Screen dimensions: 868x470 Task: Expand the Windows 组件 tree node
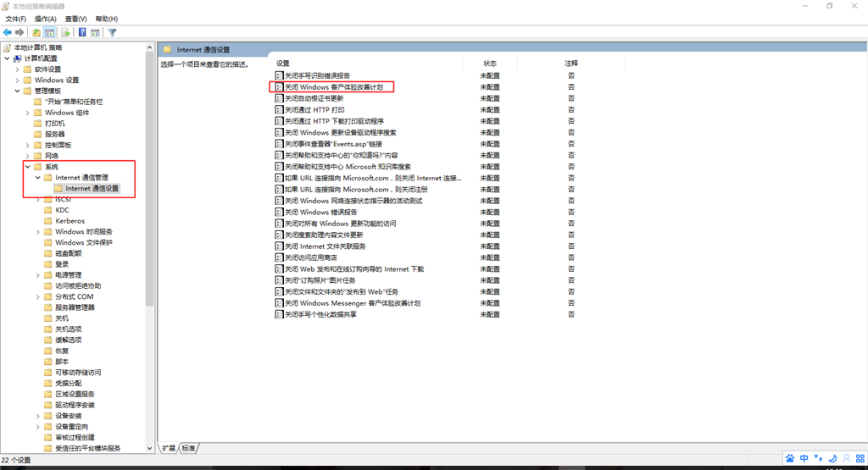28,113
